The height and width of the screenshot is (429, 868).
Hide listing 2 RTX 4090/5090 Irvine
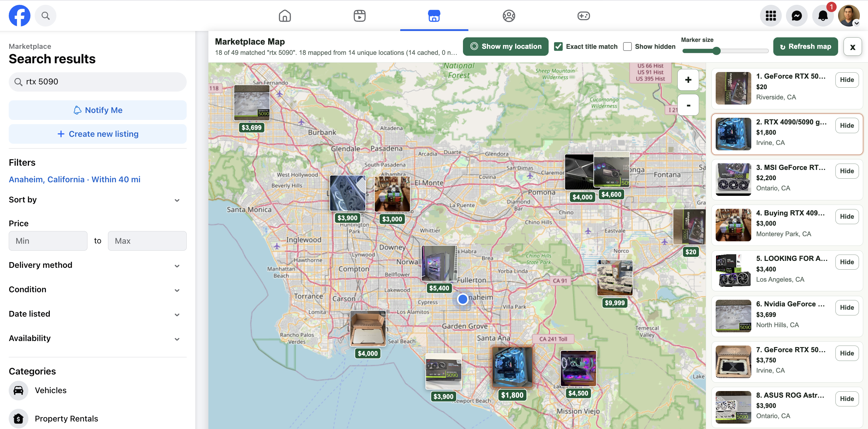point(847,126)
